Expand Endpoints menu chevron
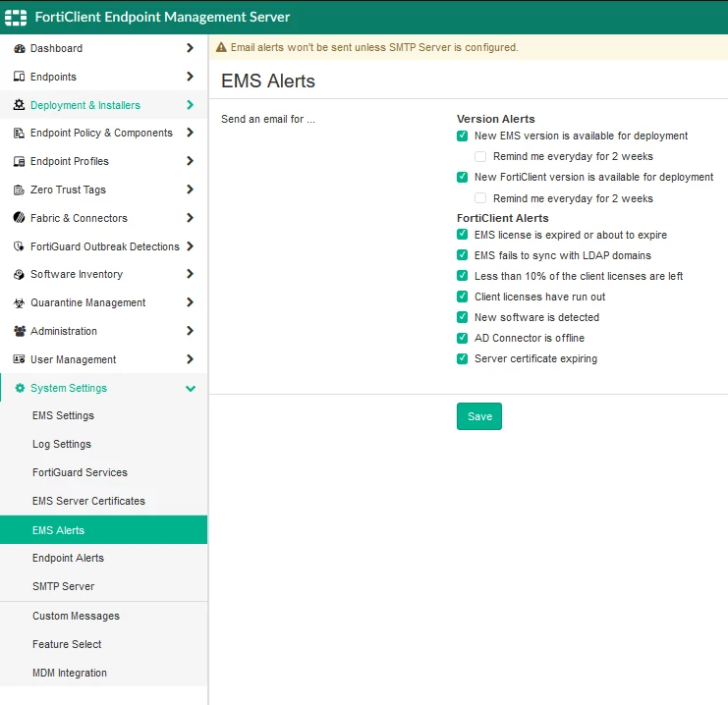The width and height of the screenshot is (728, 705). 190,77
